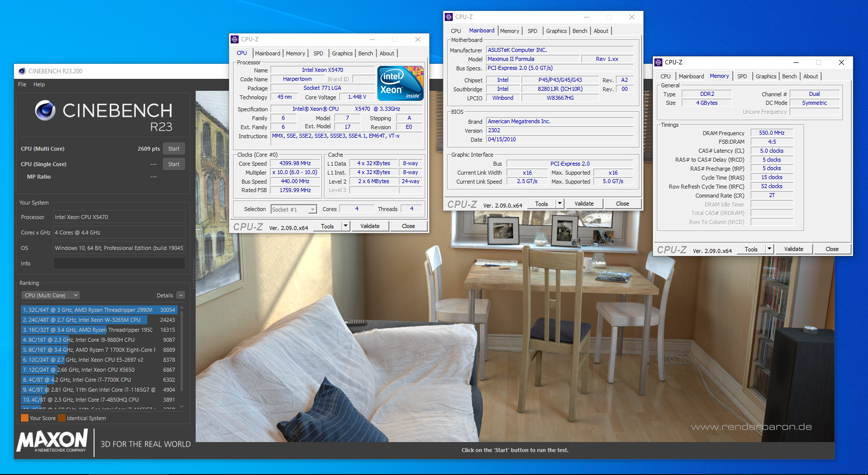The height and width of the screenshot is (475, 868).
Task: Click the CPU-Z icon on the Memory window titlebar
Action: [x=658, y=62]
